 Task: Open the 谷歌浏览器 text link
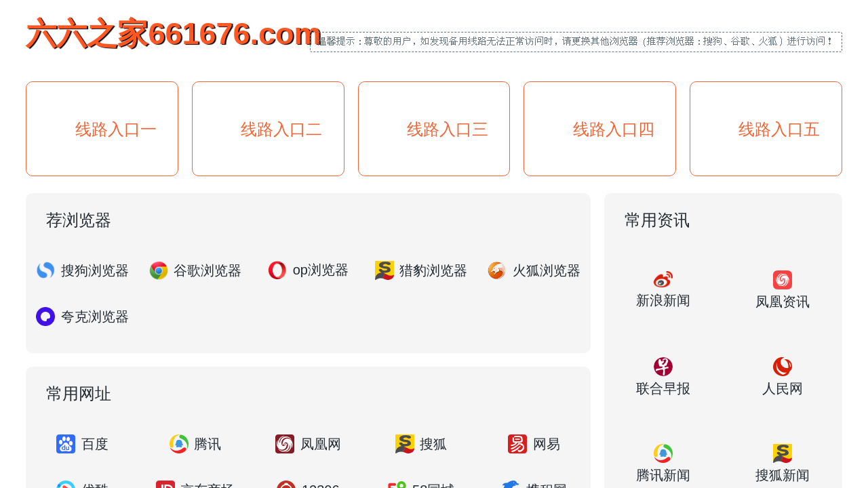208,270
